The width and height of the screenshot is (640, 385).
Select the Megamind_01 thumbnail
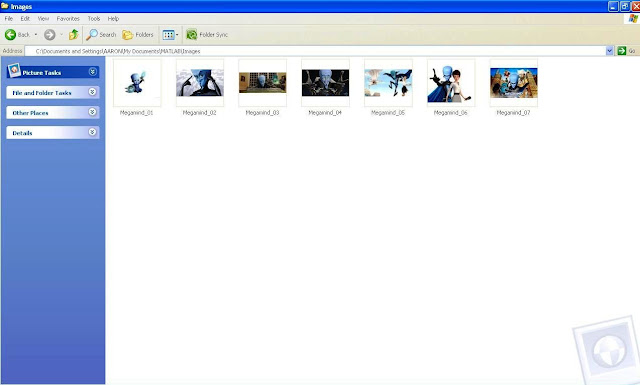point(137,83)
